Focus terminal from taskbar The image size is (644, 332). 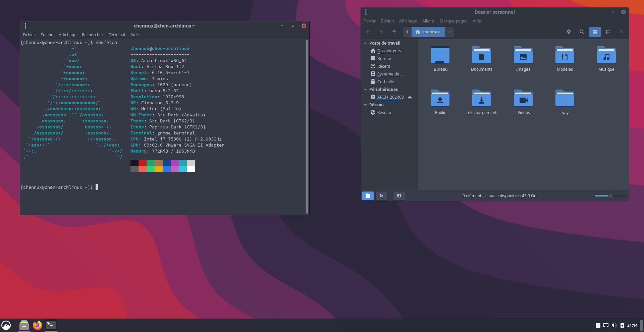51,325
